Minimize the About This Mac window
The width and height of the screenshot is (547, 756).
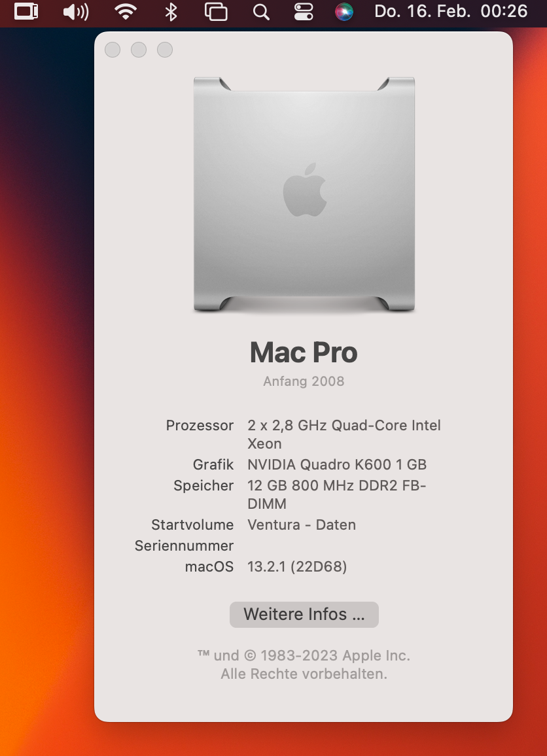pyautogui.click(x=139, y=50)
